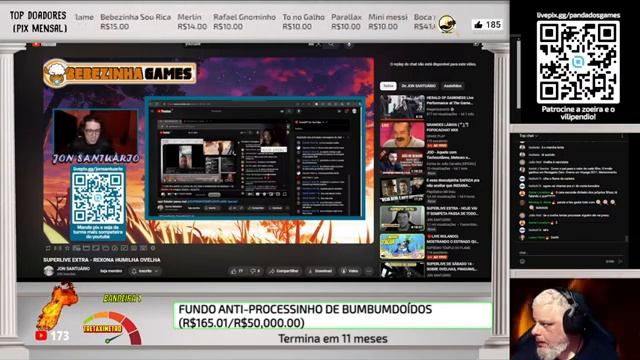Image resolution: width=640 pixels, height=360 pixels.
Task: Open the E essa discografia datada video thumbnail
Action: point(402,190)
